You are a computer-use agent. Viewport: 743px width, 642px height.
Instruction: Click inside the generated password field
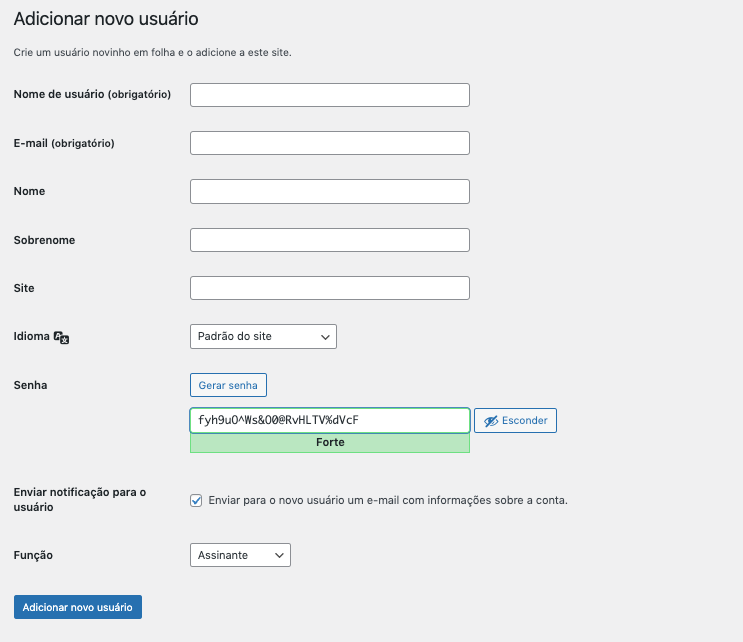pos(329,420)
